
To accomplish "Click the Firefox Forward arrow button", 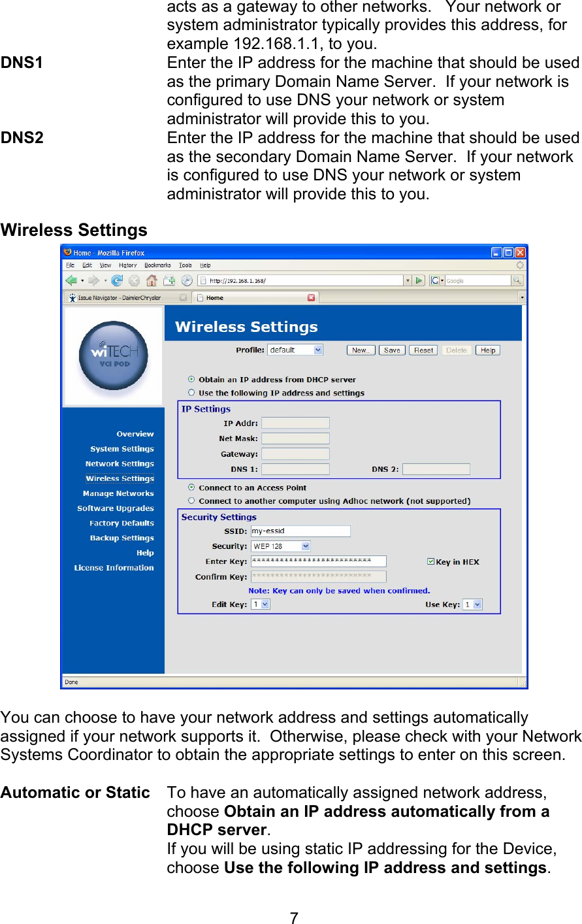I will pos(94,280).
